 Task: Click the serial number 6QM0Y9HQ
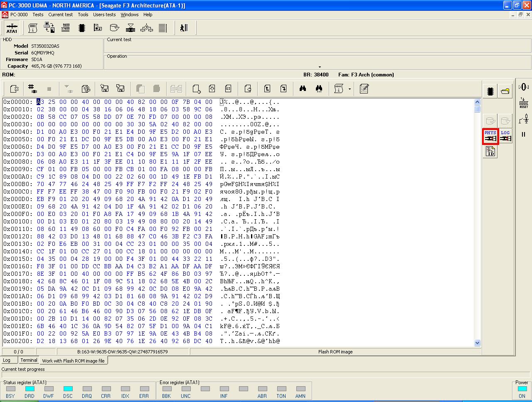tap(43, 53)
